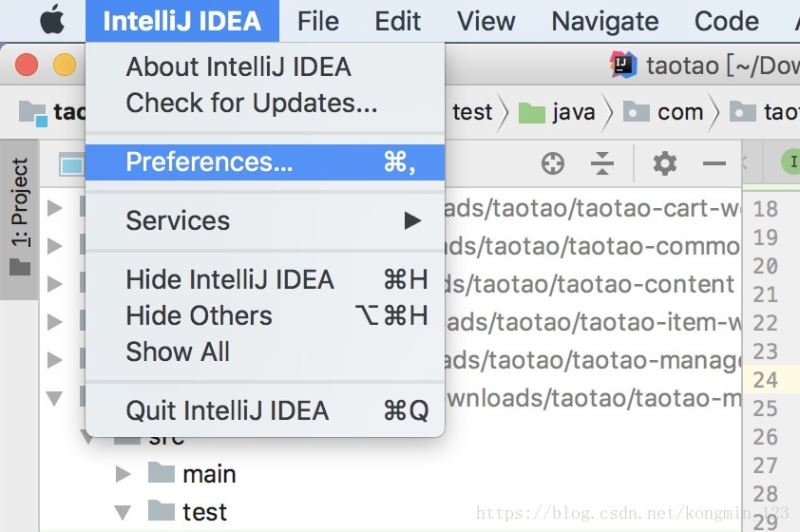This screenshot has width=800, height=532.
Task: Select About IntelliJ IDEA
Action: [238, 67]
